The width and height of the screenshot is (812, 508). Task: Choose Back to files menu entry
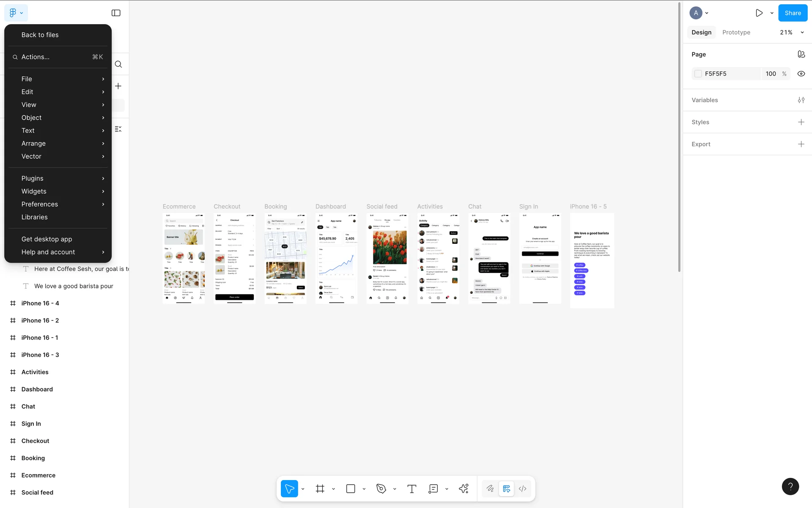click(40, 35)
